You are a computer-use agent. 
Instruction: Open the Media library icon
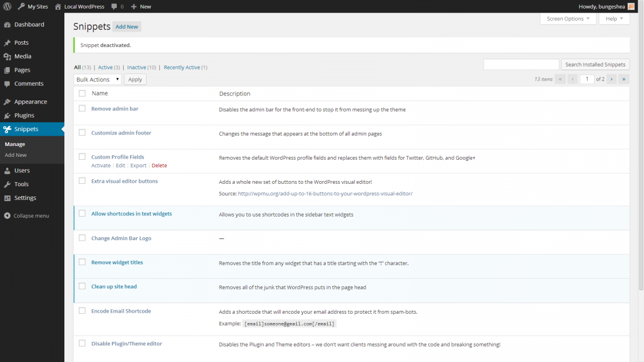[x=8, y=56]
